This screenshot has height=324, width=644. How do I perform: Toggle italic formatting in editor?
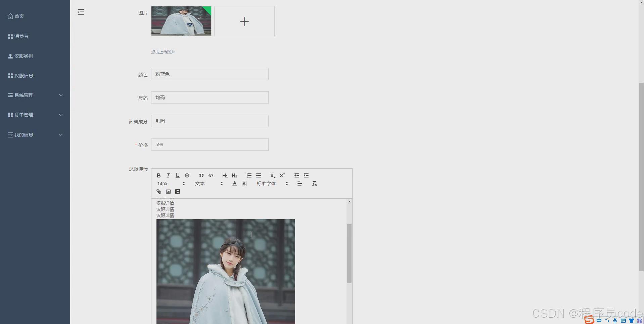(168, 175)
